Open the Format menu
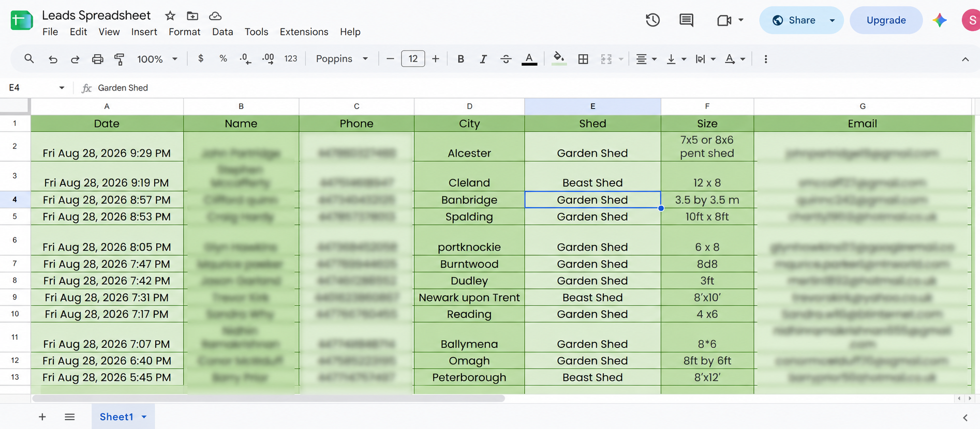The width and height of the screenshot is (980, 429). 184,32
